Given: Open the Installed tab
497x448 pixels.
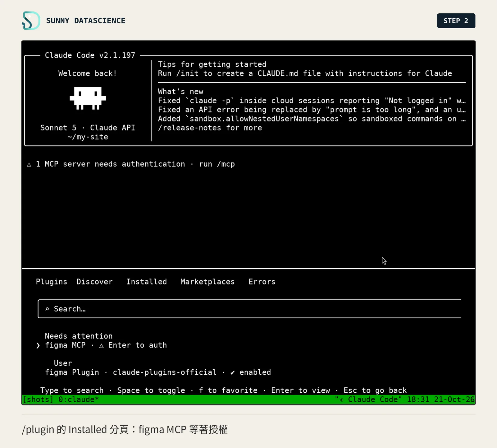Looking at the screenshot, I should coord(147,282).
